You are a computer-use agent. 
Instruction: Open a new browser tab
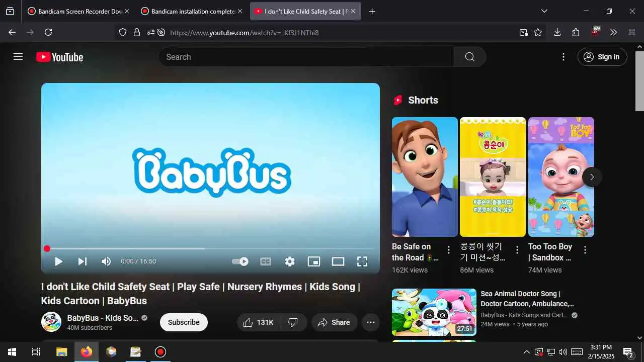pos(372,11)
